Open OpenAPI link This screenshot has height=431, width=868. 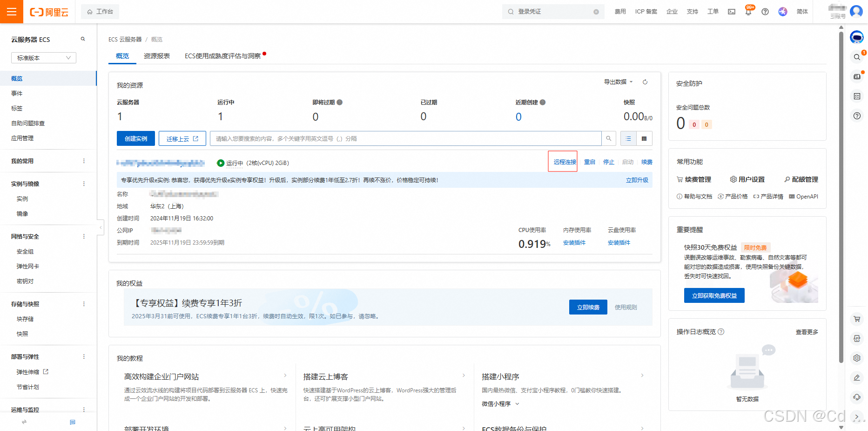point(804,197)
